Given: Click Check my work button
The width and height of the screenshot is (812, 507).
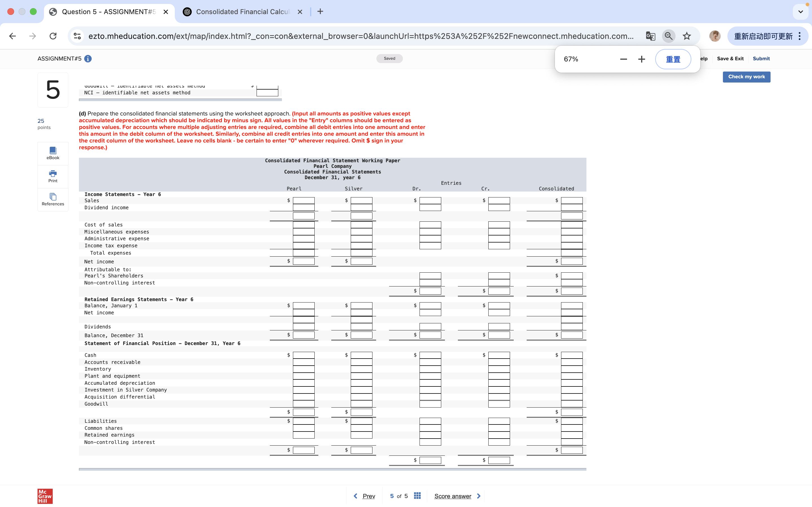Looking at the screenshot, I should 746,77.
